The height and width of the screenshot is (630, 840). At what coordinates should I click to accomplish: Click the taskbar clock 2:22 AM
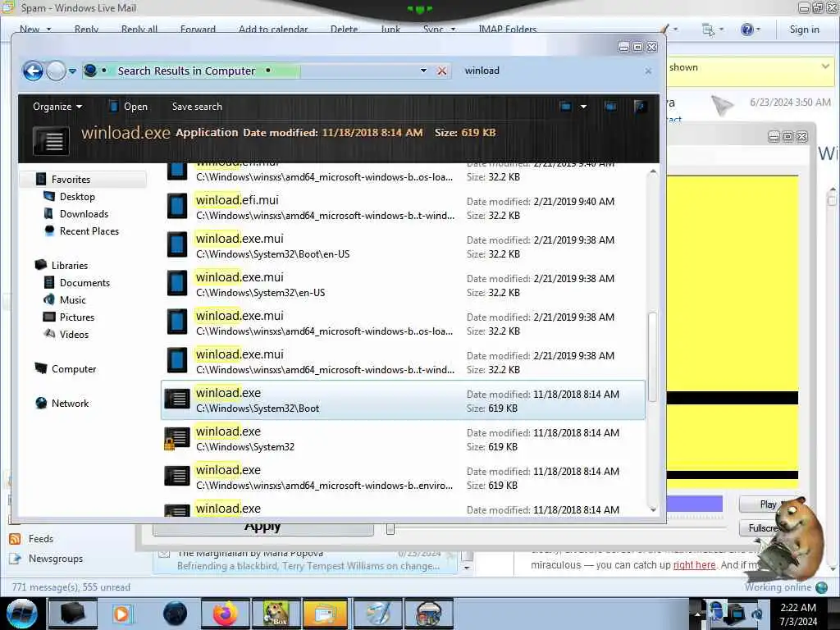click(798, 614)
